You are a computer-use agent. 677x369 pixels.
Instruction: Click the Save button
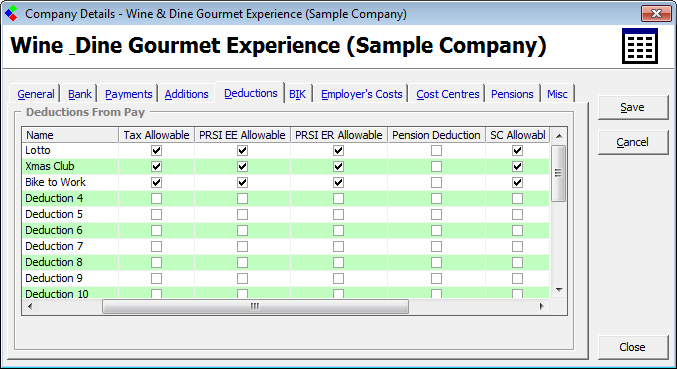(x=633, y=107)
